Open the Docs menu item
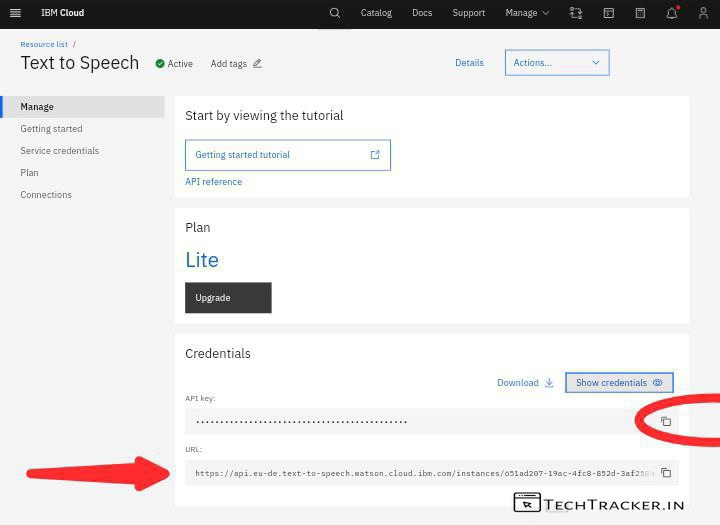Viewport: 720px width, 525px height. (x=422, y=13)
